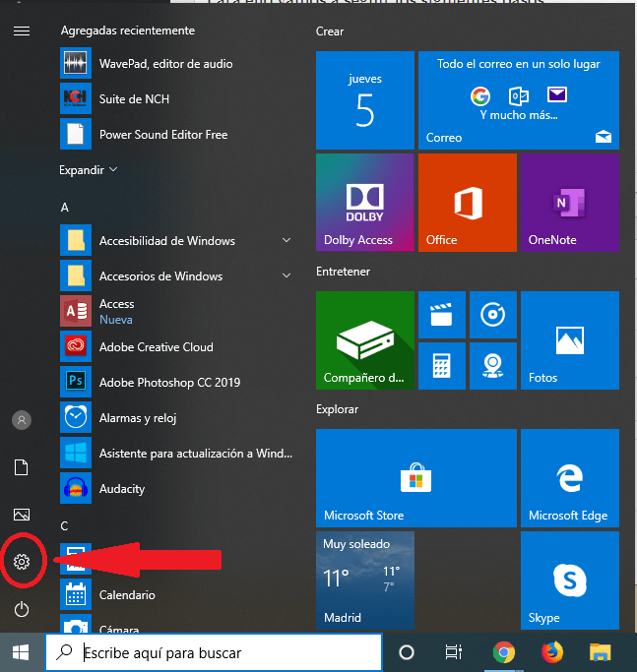The width and height of the screenshot is (637, 672).
Task: Open Settings gear icon
Action: coord(22,562)
